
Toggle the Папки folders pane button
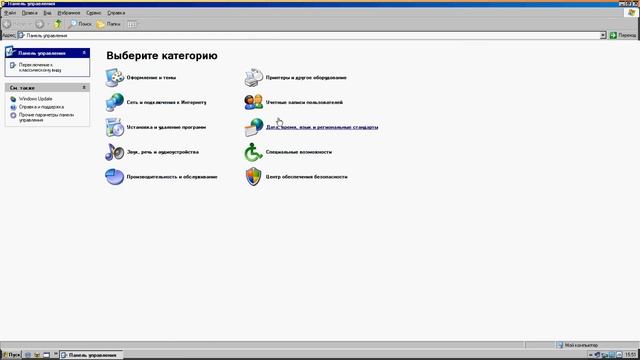tap(109, 24)
